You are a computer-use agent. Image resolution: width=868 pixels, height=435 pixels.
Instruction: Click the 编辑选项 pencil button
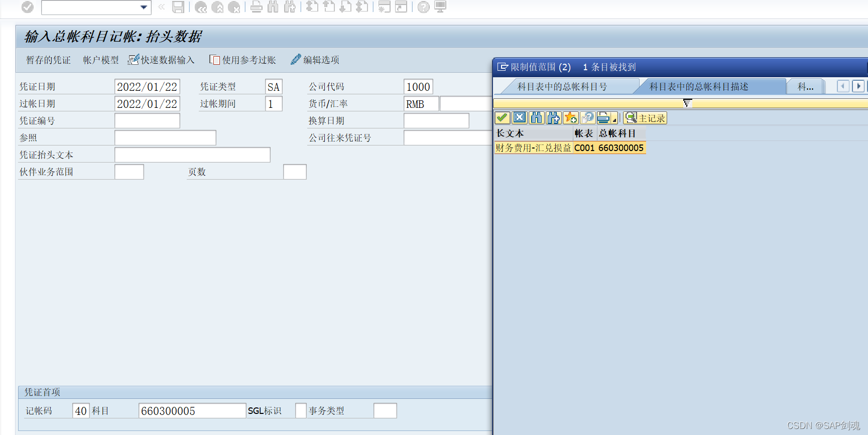tap(315, 60)
